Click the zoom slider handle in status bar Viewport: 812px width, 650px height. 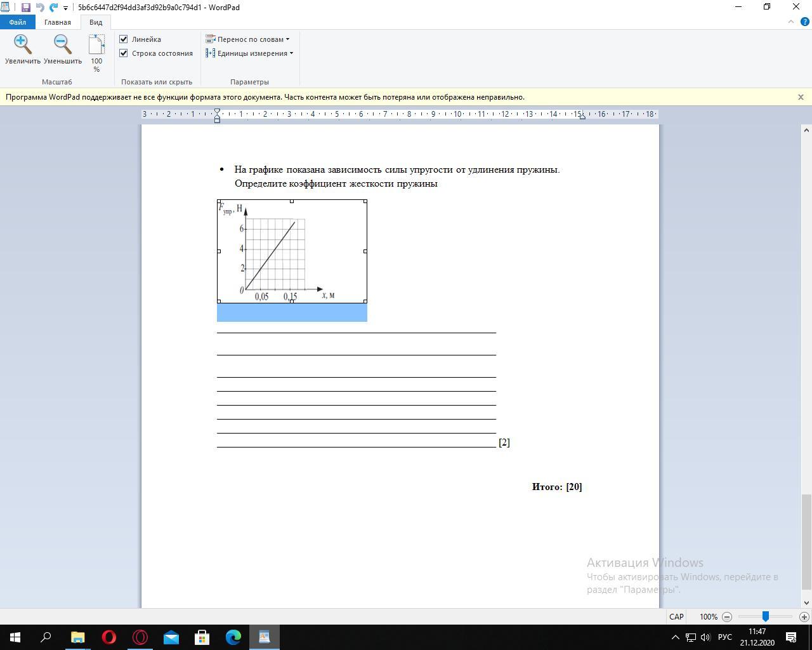pos(766,616)
